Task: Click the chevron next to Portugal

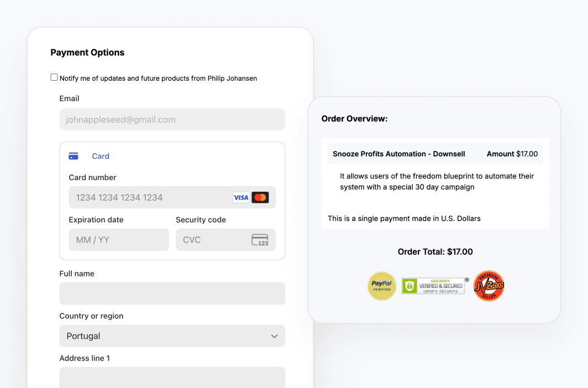Action: click(x=274, y=336)
